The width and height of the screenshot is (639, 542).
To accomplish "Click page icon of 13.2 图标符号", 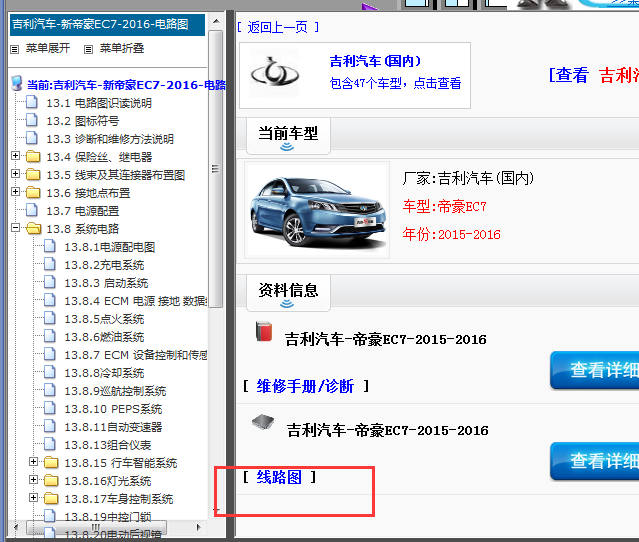I will (32, 120).
